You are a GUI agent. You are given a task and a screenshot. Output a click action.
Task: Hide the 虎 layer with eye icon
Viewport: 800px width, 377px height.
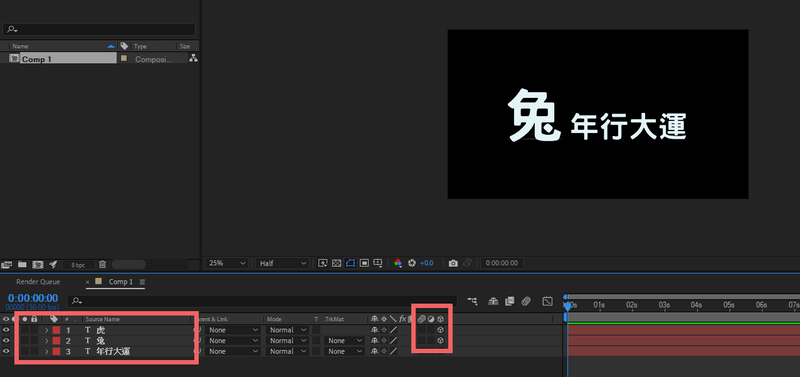[x=6, y=330]
